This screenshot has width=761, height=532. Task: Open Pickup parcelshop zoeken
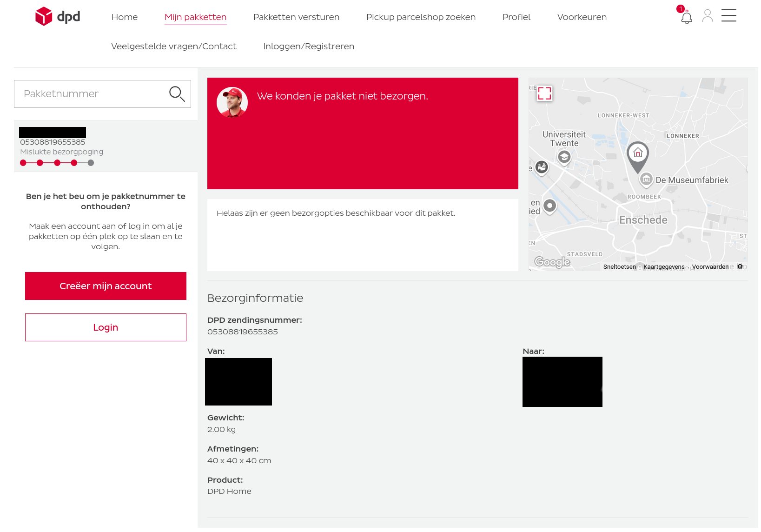421,17
